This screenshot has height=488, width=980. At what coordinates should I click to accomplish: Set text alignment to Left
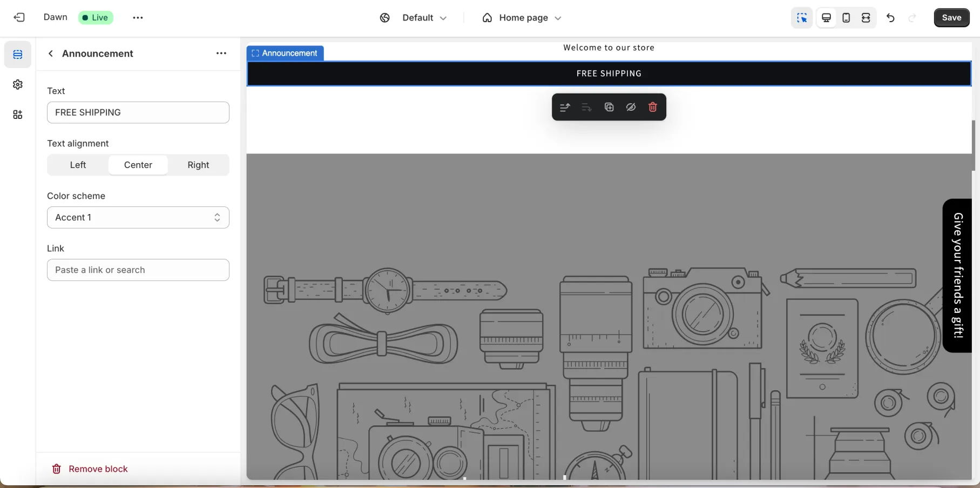click(x=78, y=165)
